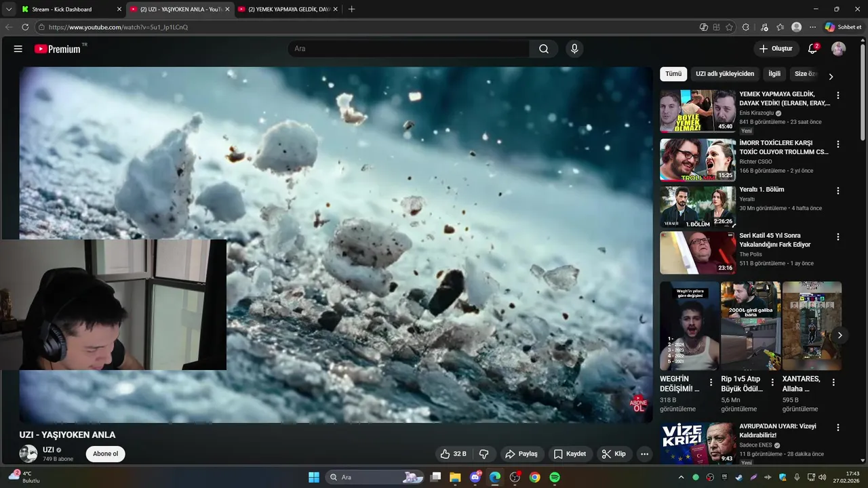This screenshot has height=488, width=868.
Task: Start voice search with microphone icon
Action: (574, 49)
